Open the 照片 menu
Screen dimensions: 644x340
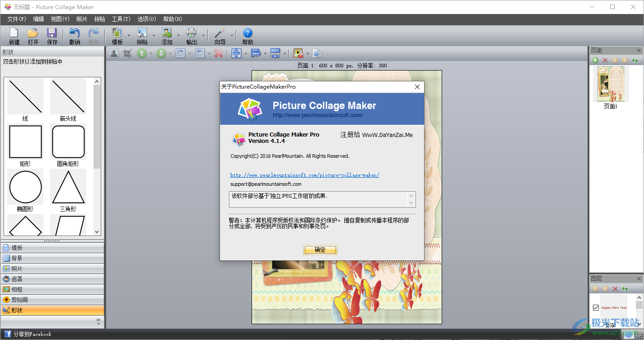click(82, 19)
